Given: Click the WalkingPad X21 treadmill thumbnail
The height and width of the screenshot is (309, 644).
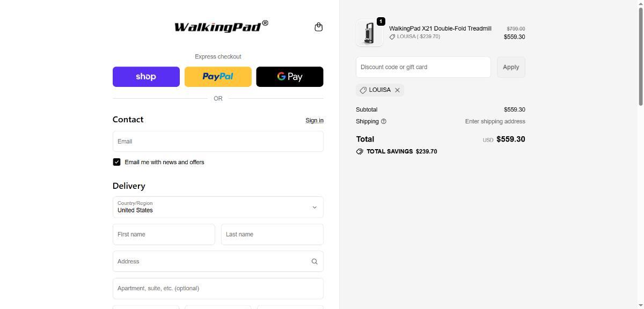Looking at the screenshot, I should 370,33.
